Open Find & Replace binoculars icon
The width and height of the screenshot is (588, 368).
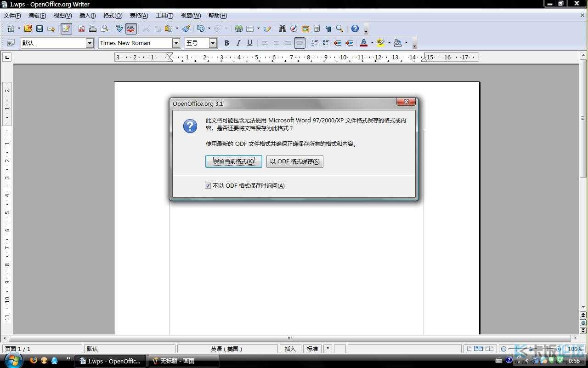click(x=283, y=29)
